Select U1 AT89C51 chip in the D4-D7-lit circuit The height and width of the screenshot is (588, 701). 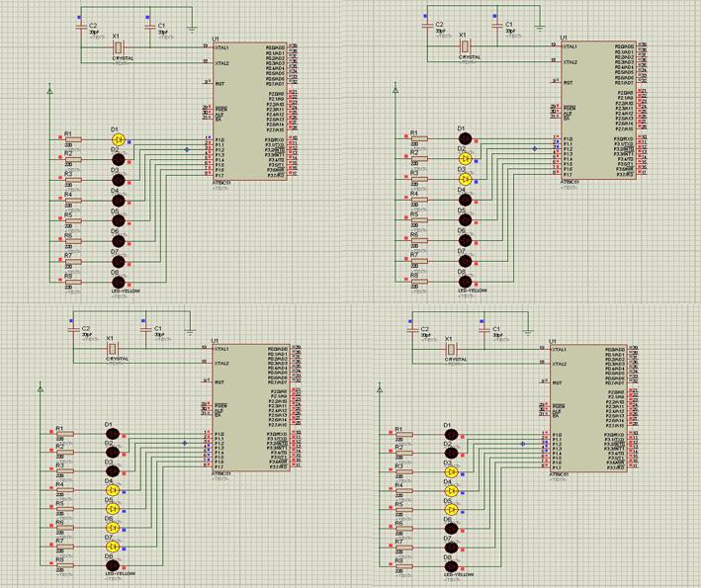pos(251,407)
